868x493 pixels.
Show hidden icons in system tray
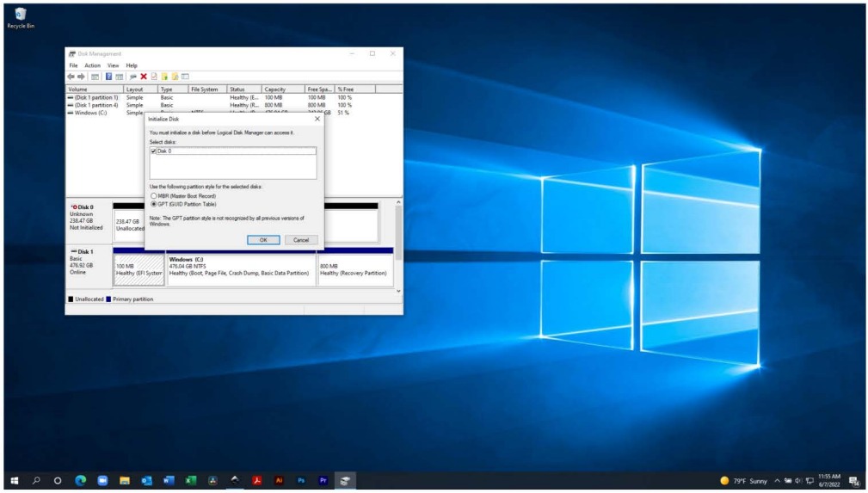[778, 481]
